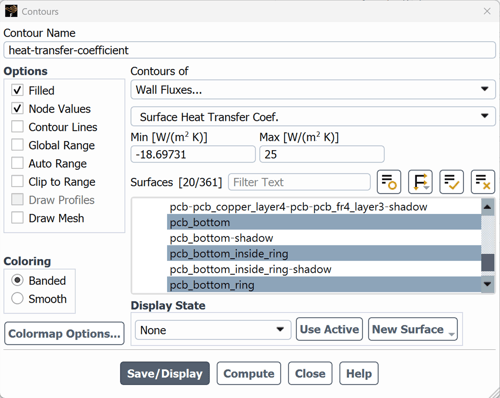
Task: Select all shown surfaces icon
Action: click(x=451, y=182)
